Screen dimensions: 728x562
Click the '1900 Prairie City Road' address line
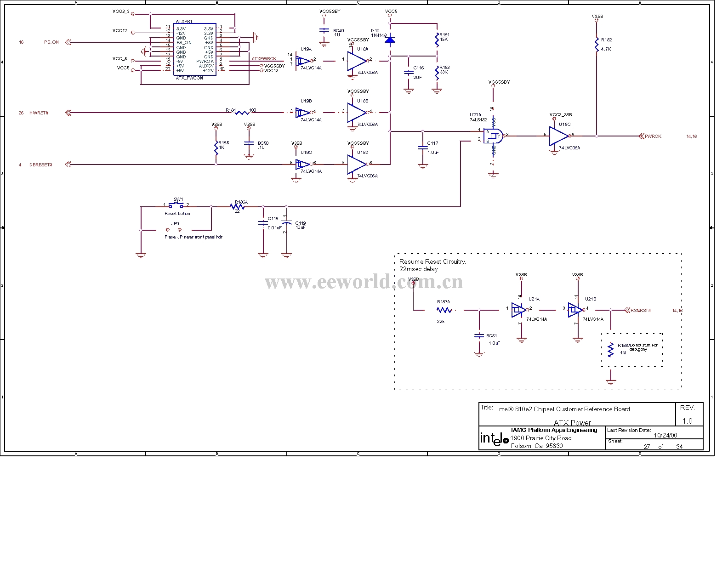click(x=541, y=438)
